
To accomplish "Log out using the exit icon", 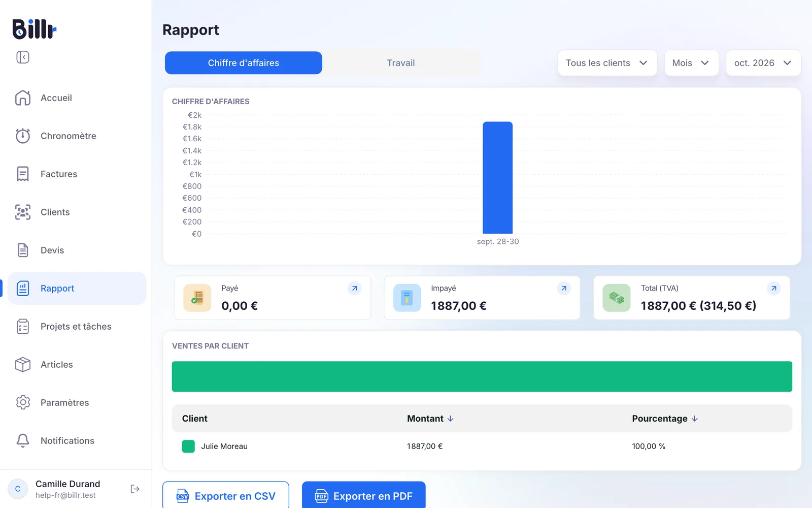I will (x=135, y=489).
